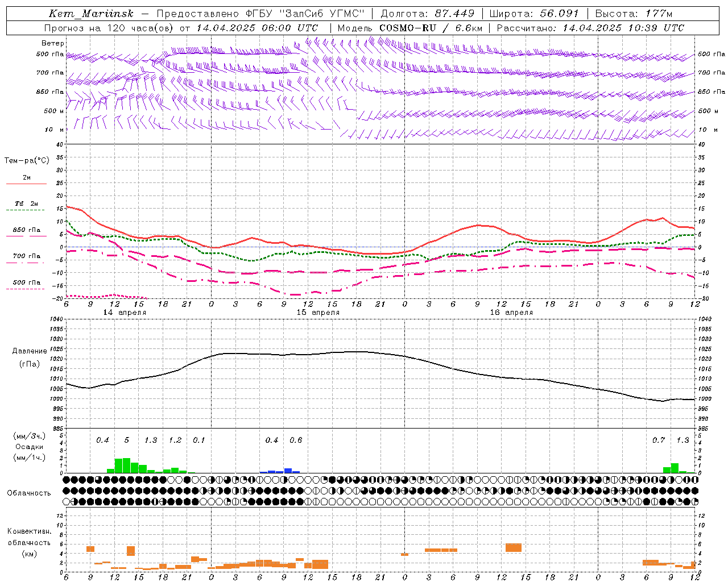The image size is (728, 582).
Task: Click the precipitation value "0.1"
Action: [199, 440]
